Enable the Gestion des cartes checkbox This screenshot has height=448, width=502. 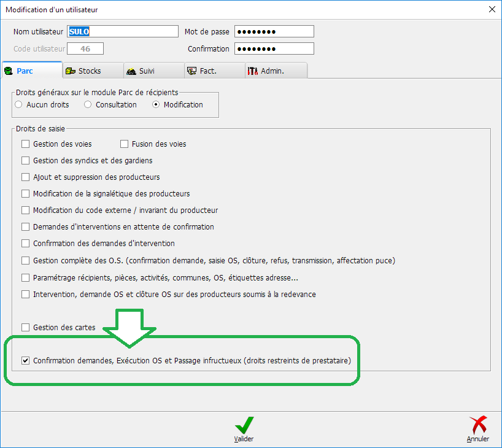click(x=26, y=328)
